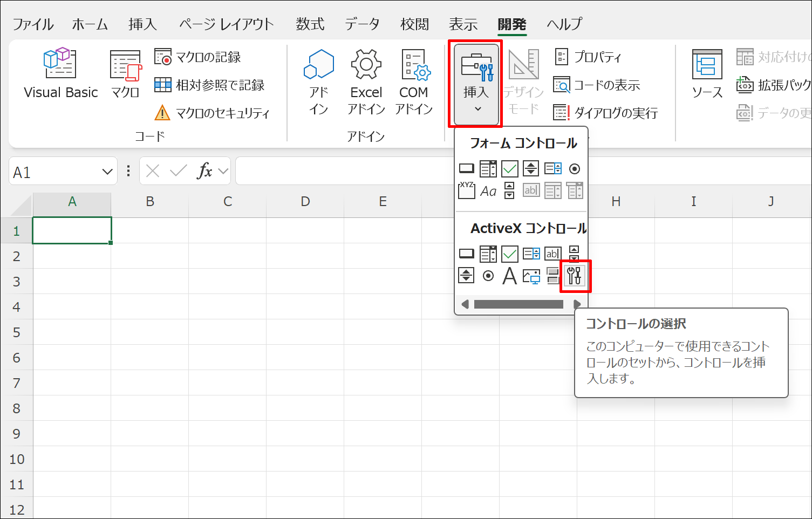Insert a Form Control combo box
Screen dimensions: 812x519
click(x=488, y=168)
